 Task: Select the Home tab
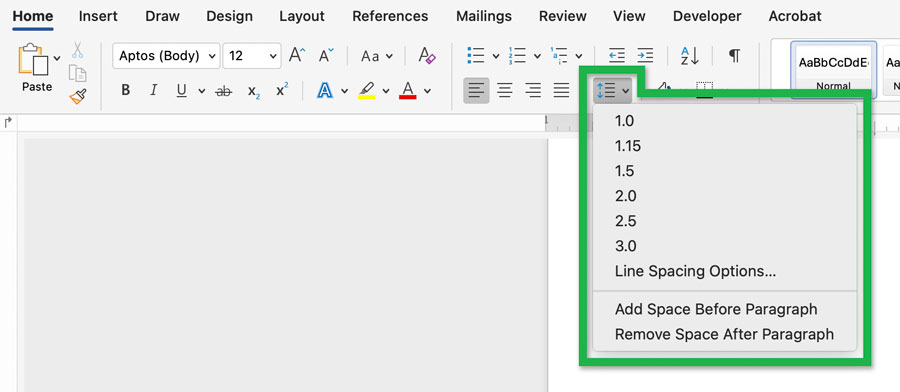coord(33,16)
